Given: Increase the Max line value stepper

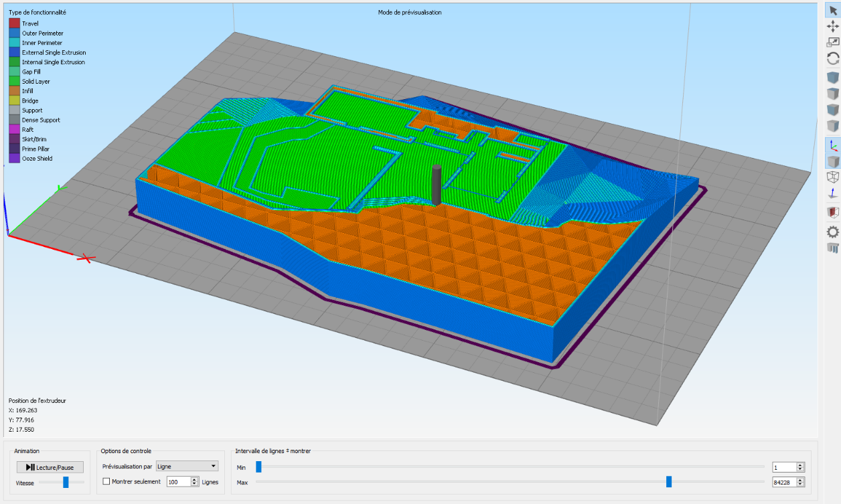Looking at the screenshot, I should click(800, 479).
